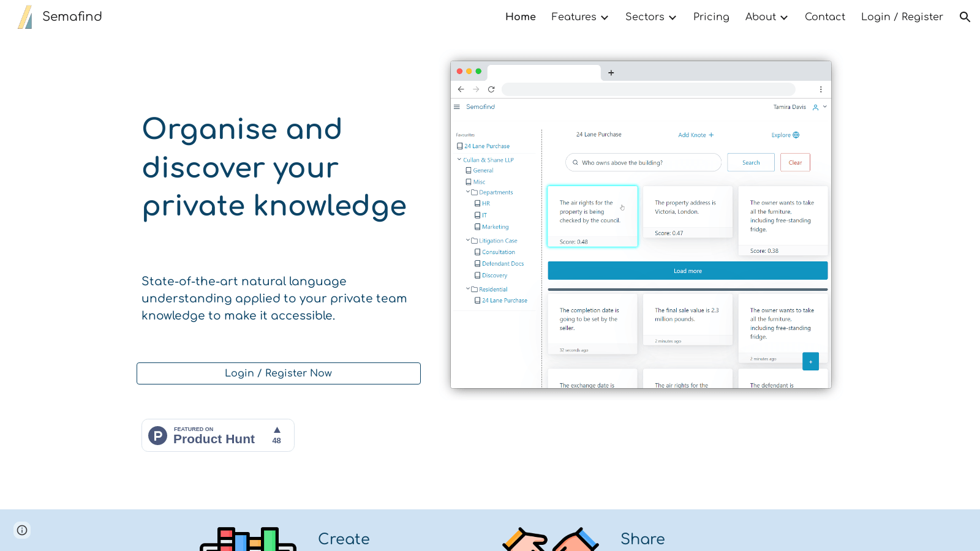Expand the Features dropdown menu

tap(580, 17)
